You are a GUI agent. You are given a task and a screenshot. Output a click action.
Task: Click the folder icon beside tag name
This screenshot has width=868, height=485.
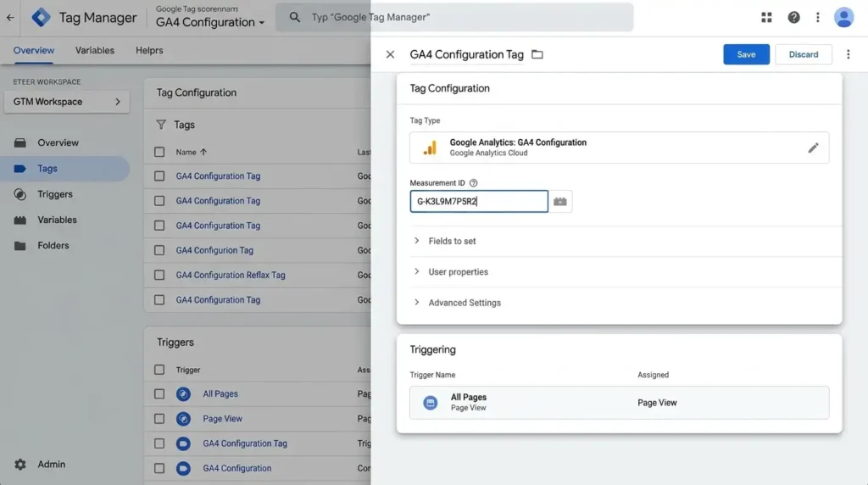coord(537,54)
